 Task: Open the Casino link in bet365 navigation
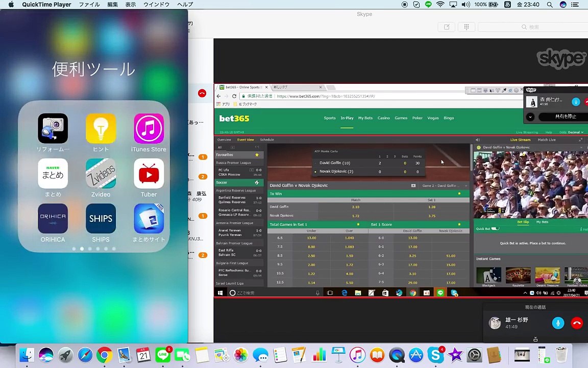coord(383,118)
